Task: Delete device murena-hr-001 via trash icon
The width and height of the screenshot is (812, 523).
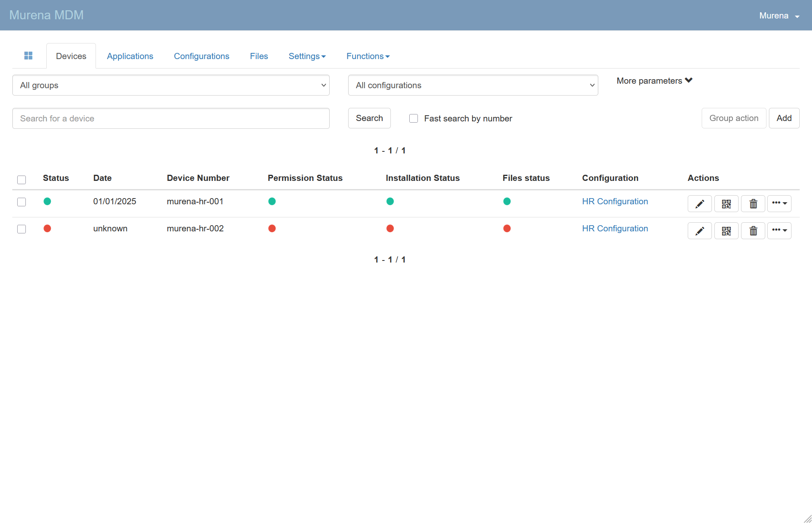Action: (x=753, y=203)
